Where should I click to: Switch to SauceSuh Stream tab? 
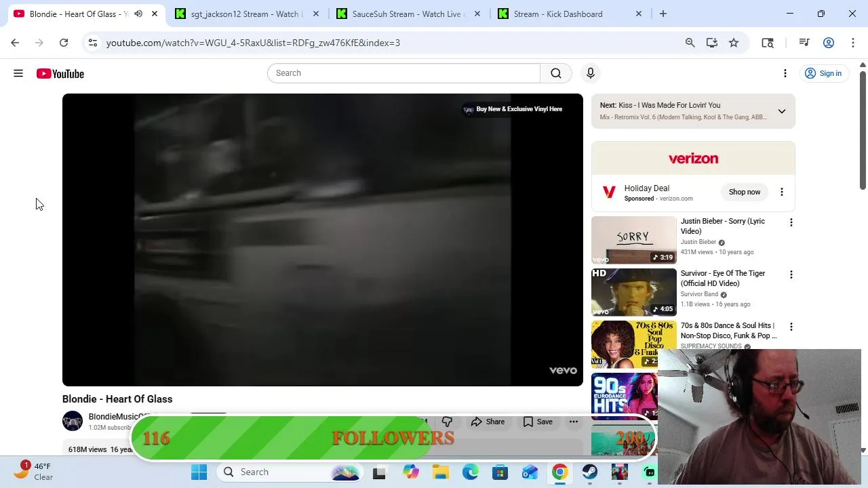point(408,14)
